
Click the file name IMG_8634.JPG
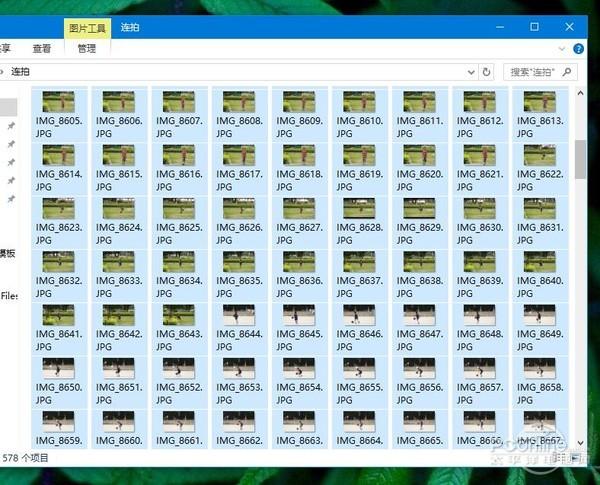coord(179,287)
